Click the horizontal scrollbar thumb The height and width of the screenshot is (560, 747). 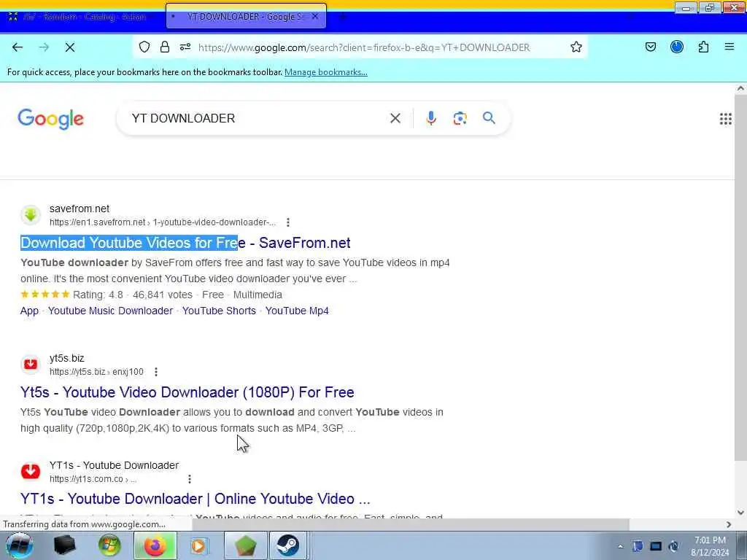click(410, 524)
